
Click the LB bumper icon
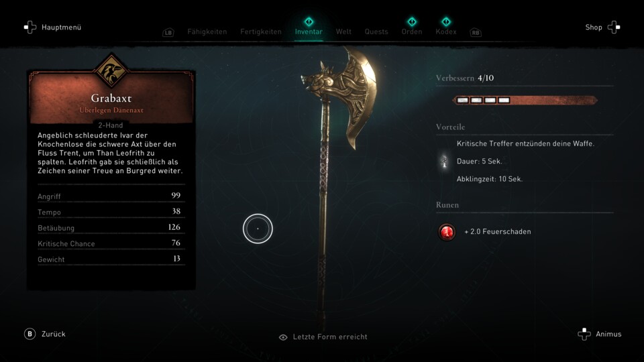point(168,32)
